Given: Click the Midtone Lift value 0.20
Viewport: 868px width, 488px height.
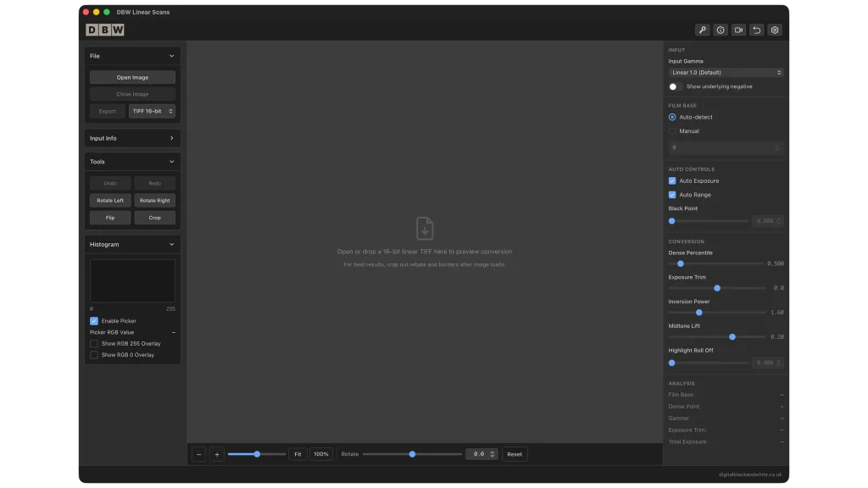Looking at the screenshot, I should coord(776,337).
